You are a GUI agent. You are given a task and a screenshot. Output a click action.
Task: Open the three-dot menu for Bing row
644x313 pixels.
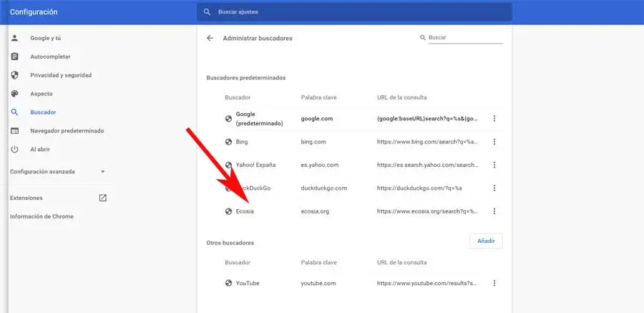pyautogui.click(x=494, y=142)
